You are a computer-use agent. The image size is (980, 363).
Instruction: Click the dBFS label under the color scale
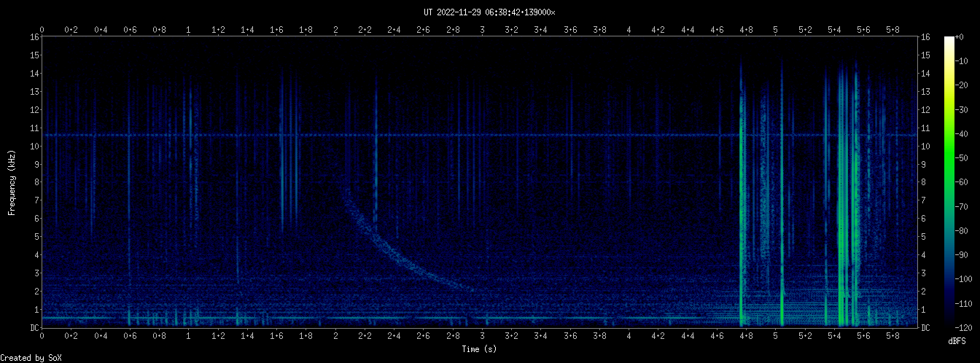pyautogui.click(x=957, y=340)
